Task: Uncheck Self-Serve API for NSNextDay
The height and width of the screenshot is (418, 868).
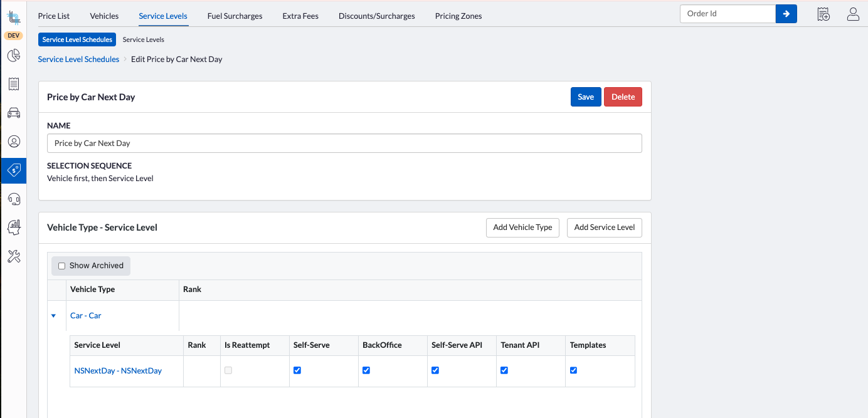Action: tap(435, 370)
